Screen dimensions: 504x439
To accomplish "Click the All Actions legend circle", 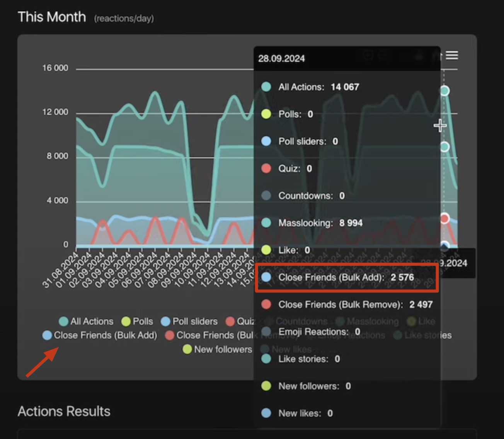I will pyautogui.click(x=63, y=322).
